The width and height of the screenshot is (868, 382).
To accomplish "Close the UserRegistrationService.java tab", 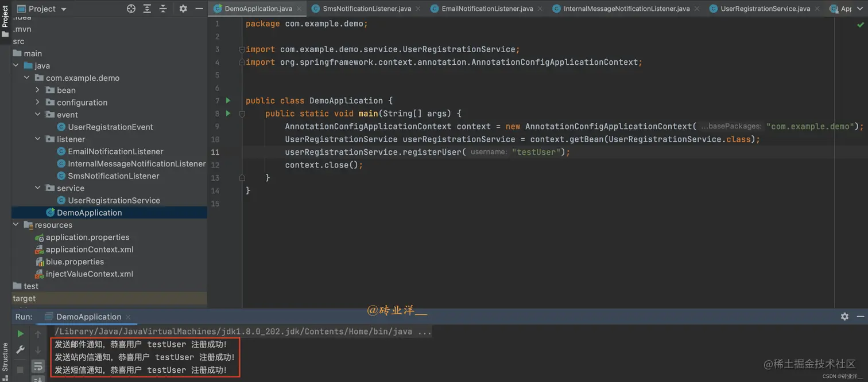I will 817,9.
